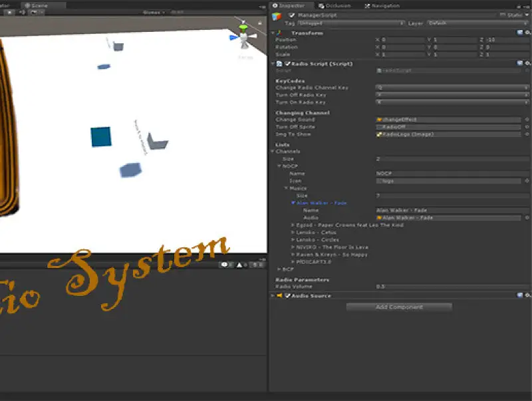The image size is (532, 401).
Task: Collapse the Alan Walker - Fade entry
Action: pos(293,203)
